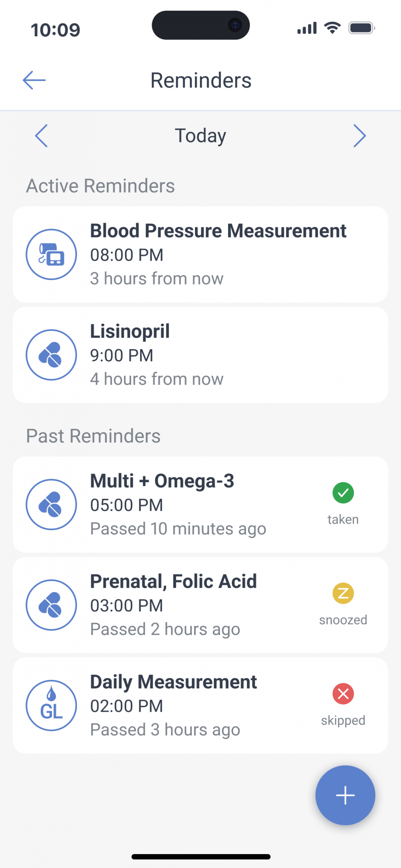
Task: Tap the Multi + Omega-3 pill icon
Action: point(51,504)
